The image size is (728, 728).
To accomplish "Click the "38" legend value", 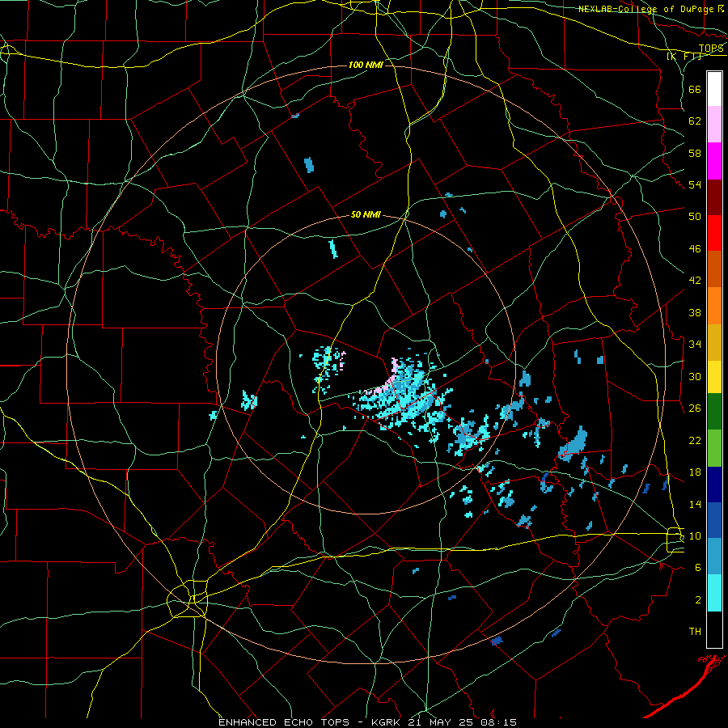I will click(695, 312).
